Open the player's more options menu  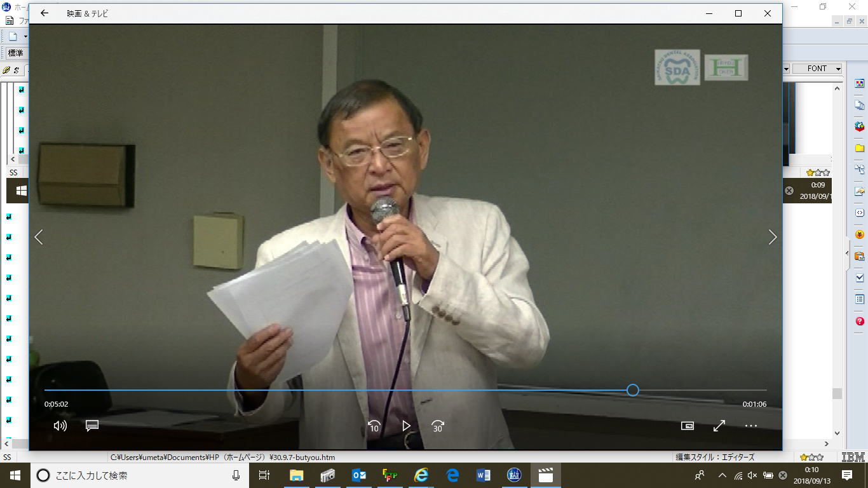pos(751,426)
